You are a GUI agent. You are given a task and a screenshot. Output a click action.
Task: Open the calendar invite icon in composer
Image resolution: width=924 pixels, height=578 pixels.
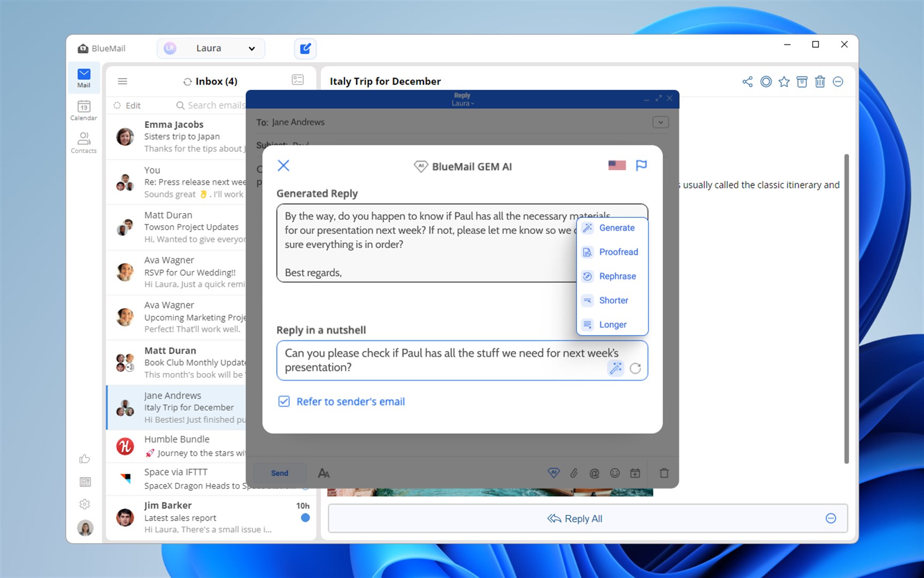click(x=635, y=473)
